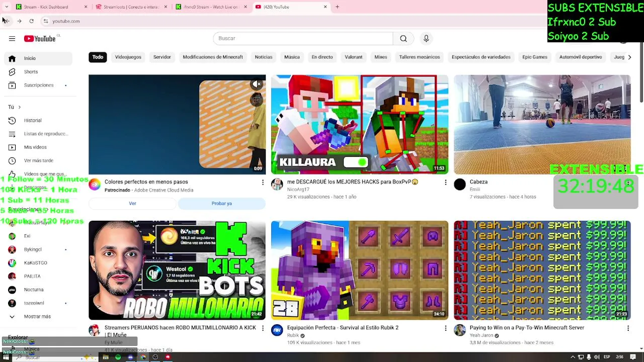Click the Probar ya button
Viewport: 644px width, 362px height.
(x=221, y=204)
